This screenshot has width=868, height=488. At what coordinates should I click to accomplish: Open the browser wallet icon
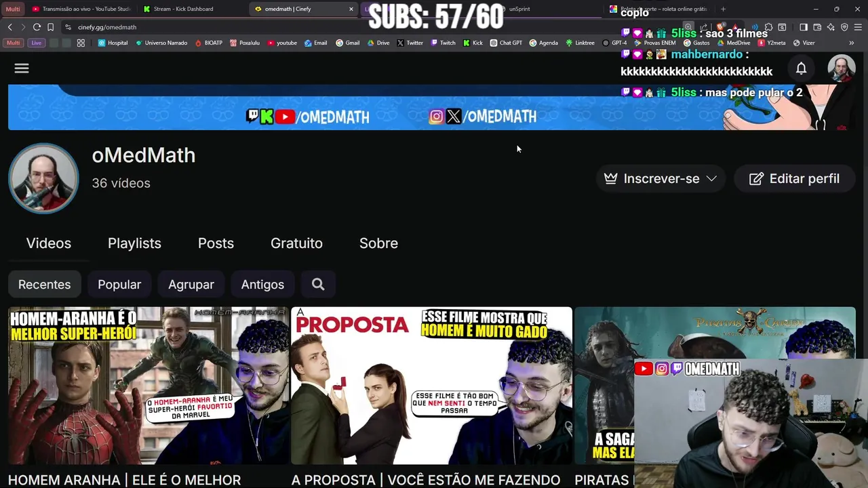[x=817, y=27]
